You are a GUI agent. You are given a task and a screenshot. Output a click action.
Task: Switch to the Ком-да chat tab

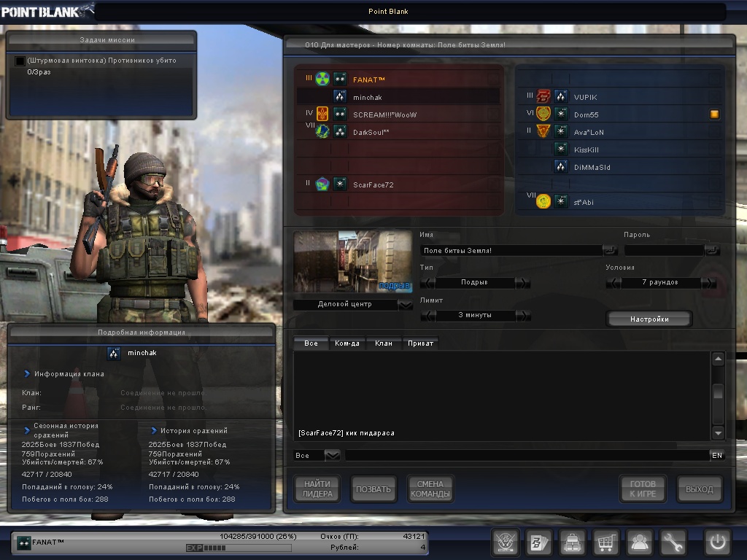click(x=347, y=343)
